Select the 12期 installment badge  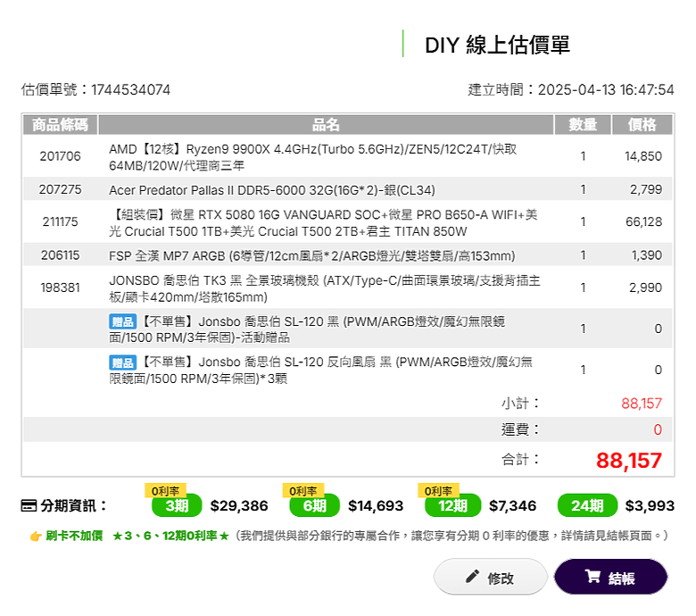point(452,505)
